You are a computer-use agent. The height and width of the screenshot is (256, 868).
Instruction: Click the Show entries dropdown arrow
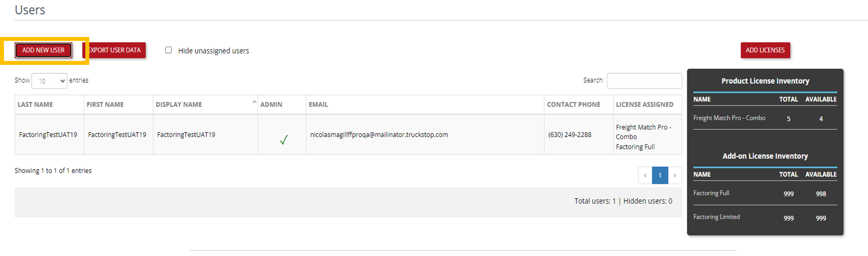[x=62, y=81]
